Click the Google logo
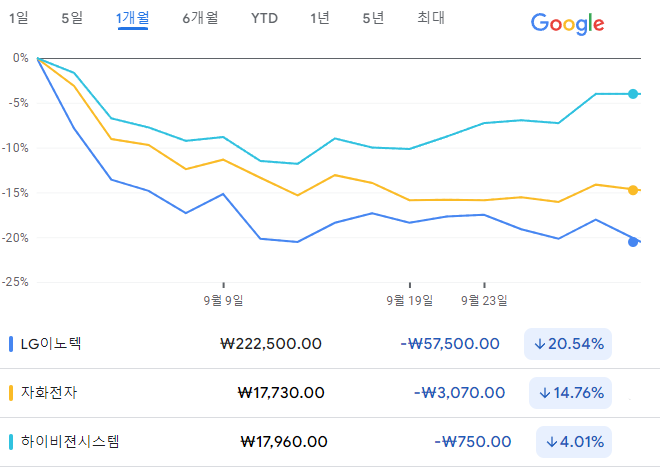The width and height of the screenshot is (668, 472). coord(567,23)
